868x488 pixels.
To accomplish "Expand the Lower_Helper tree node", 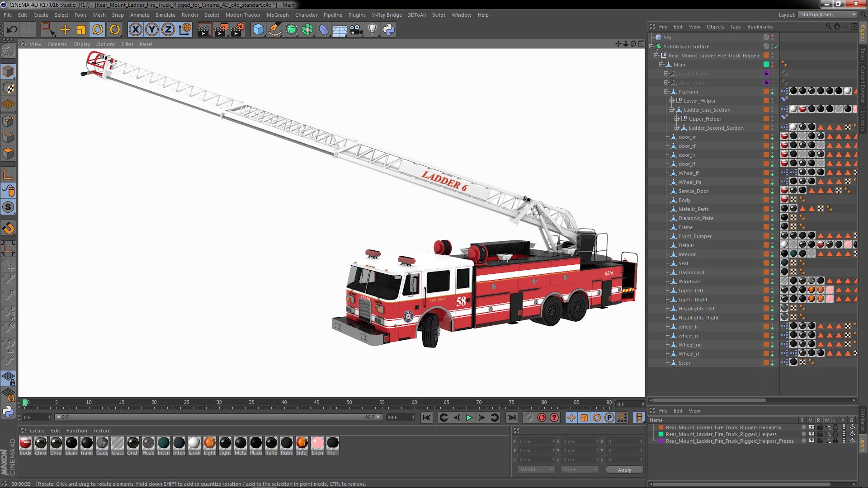I will pos(672,101).
